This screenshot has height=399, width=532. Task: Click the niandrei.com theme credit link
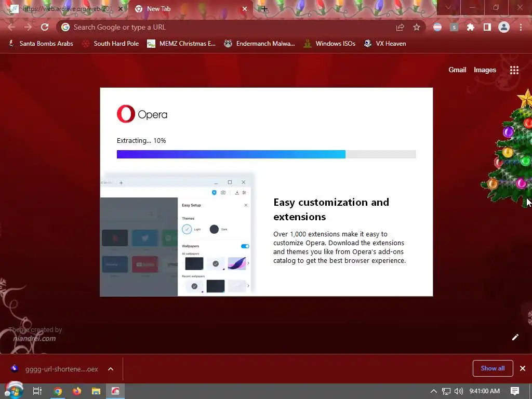click(x=34, y=338)
